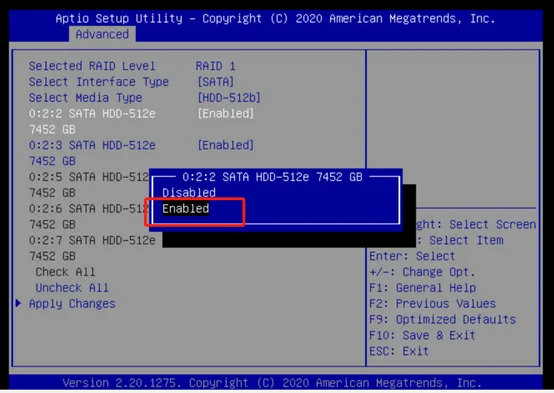
Task: Choose Disabled in the drive popup
Action: pyautogui.click(x=189, y=193)
